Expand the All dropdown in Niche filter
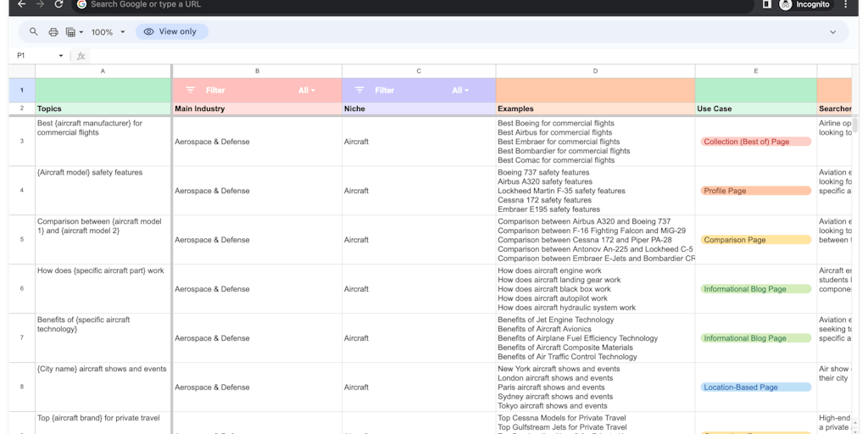This screenshot has width=868, height=434. point(460,90)
